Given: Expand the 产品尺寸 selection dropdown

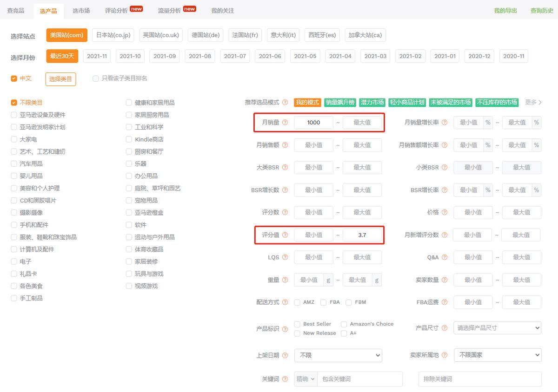Looking at the screenshot, I should coord(497,328).
